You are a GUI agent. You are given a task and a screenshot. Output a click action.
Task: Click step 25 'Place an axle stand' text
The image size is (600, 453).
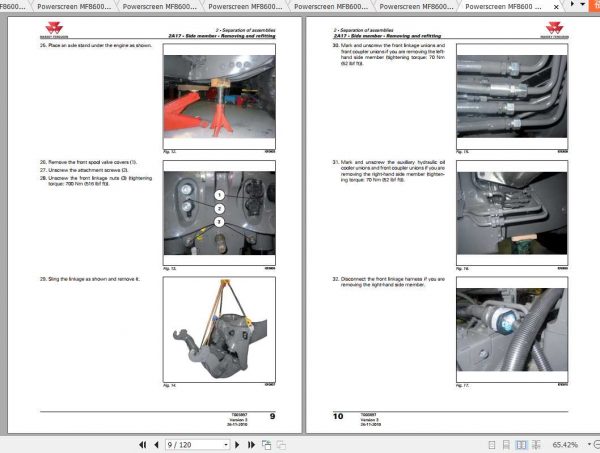pyautogui.click(x=96, y=45)
